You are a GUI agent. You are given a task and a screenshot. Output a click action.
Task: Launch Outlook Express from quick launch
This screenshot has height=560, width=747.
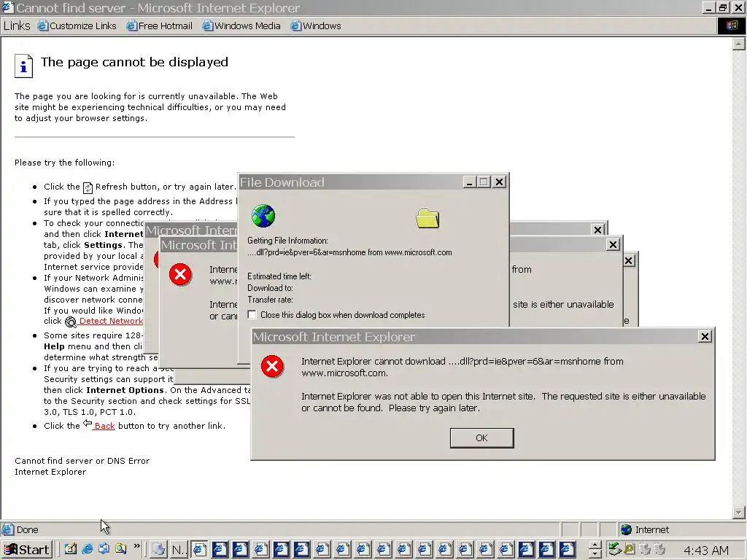[104, 549]
